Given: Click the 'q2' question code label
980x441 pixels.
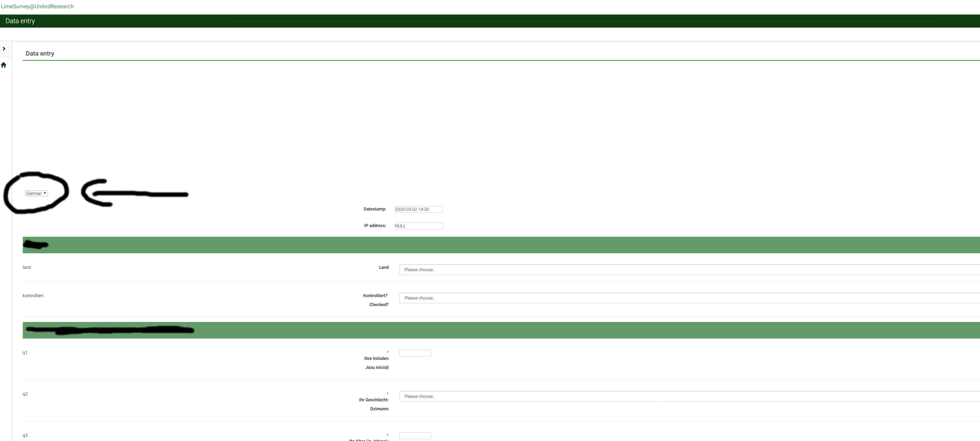Looking at the screenshot, I should (25, 394).
